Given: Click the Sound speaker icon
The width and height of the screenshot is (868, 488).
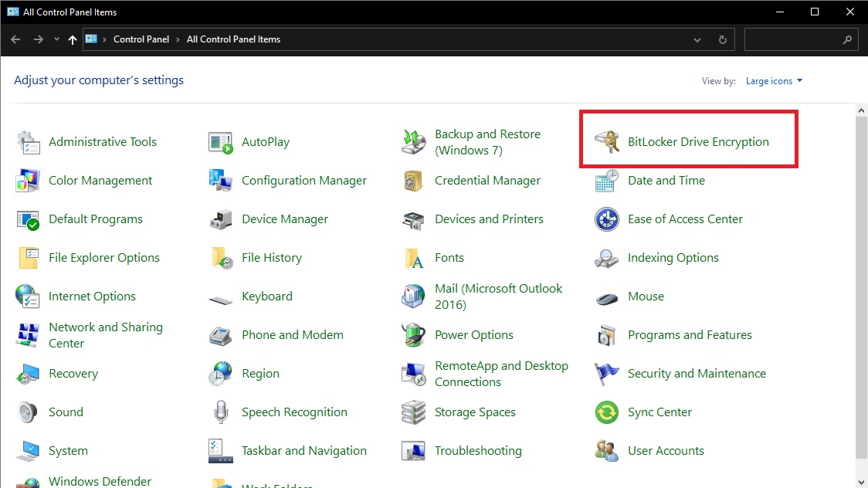Looking at the screenshot, I should click(28, 413).
